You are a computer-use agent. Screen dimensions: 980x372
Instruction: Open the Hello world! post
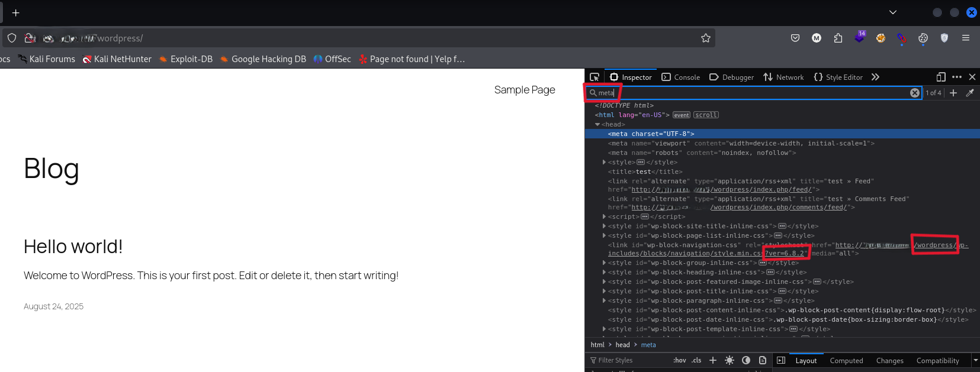pos(73,247)
